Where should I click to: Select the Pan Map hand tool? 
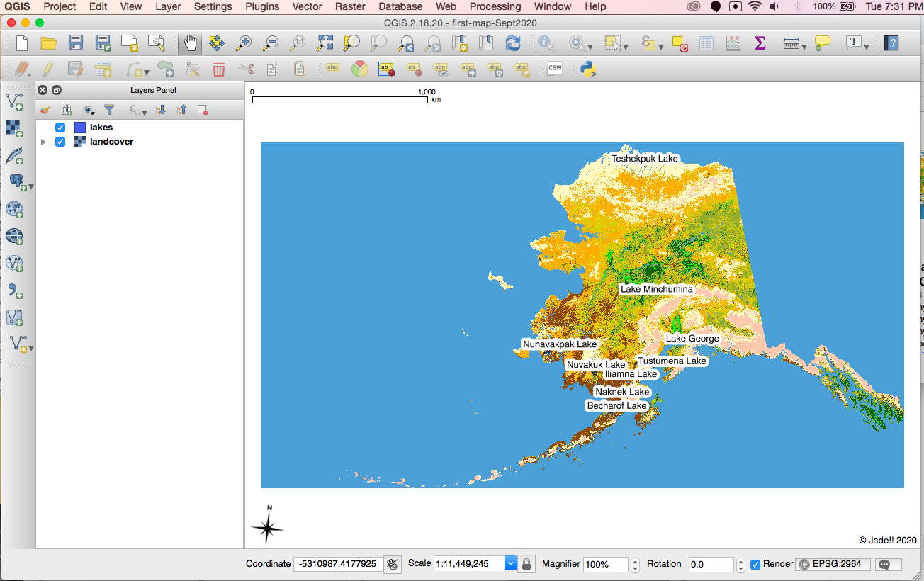click(x=190, y=43)
